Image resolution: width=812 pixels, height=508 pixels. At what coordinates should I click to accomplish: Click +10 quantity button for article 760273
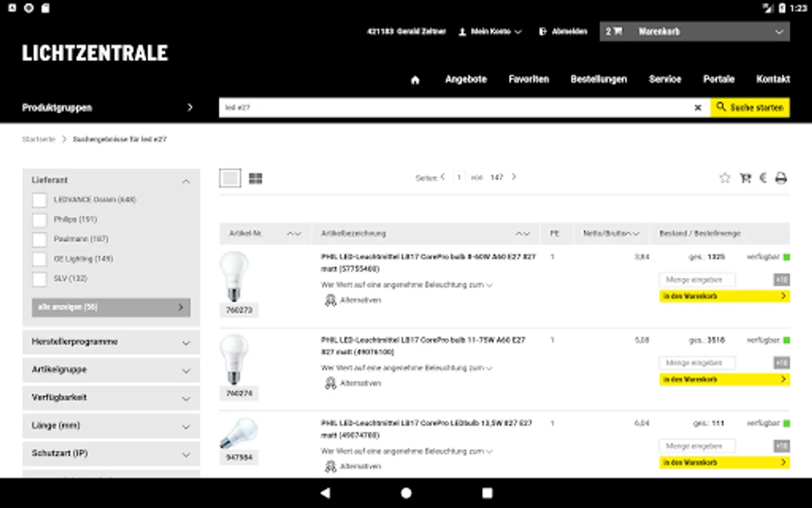coord(782,280)
